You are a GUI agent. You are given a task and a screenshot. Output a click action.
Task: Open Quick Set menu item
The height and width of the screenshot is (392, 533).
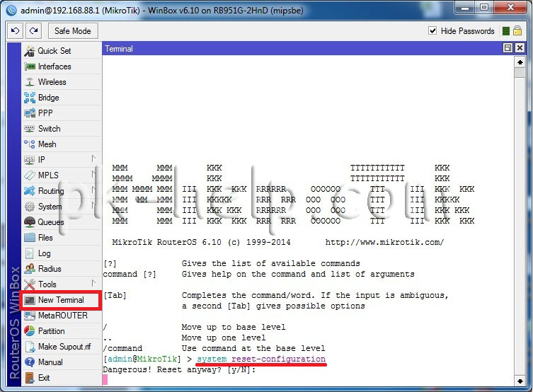pyautogui.click(x=54, y=51)
